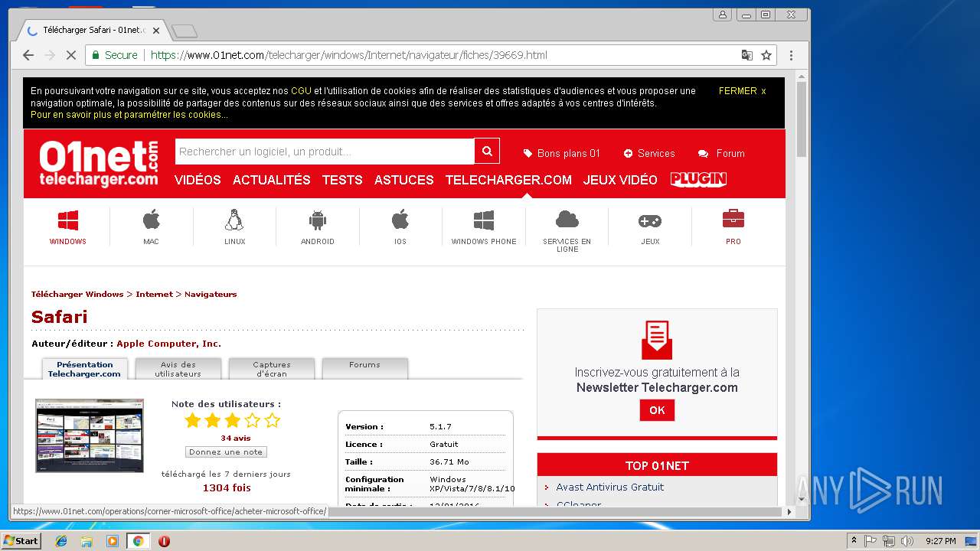This screenshot has height=551, width=980.
Task: Click the volume icon in system tray
Action: [x=907, y=541]
